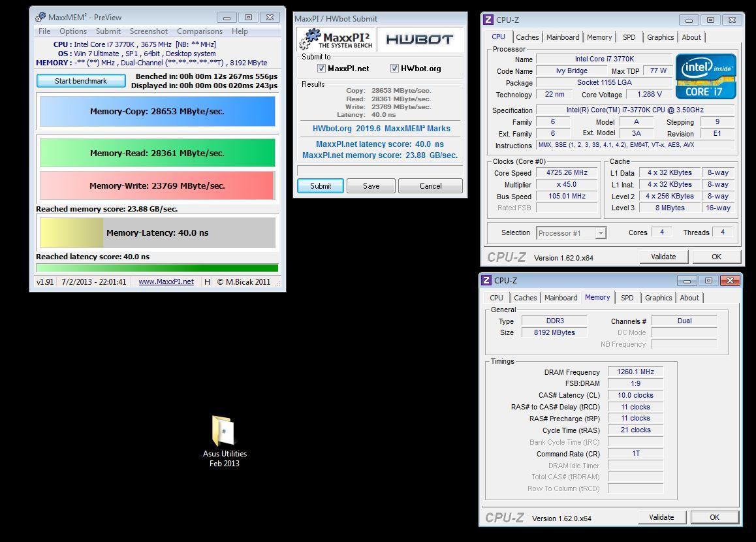Click the HWBOT logo in submit dialog
This screenshot has height=542, width=756.
pos(420,40)
